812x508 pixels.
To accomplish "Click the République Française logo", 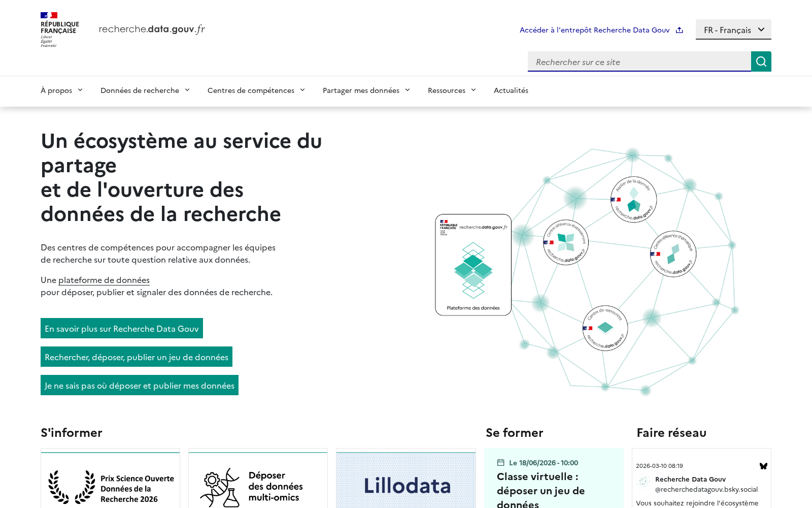I will tap(59, 29).
